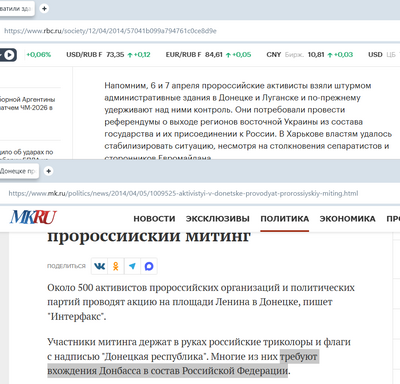Open the sidebar news about Аргентины ЧМ-2026
This screenshot has height=384, width=400.
pos(27,103)
